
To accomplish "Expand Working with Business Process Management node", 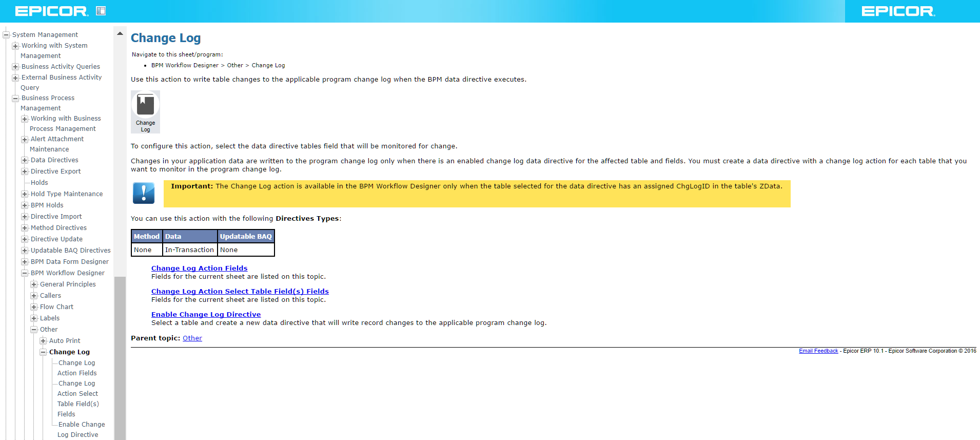I will 25,119.
